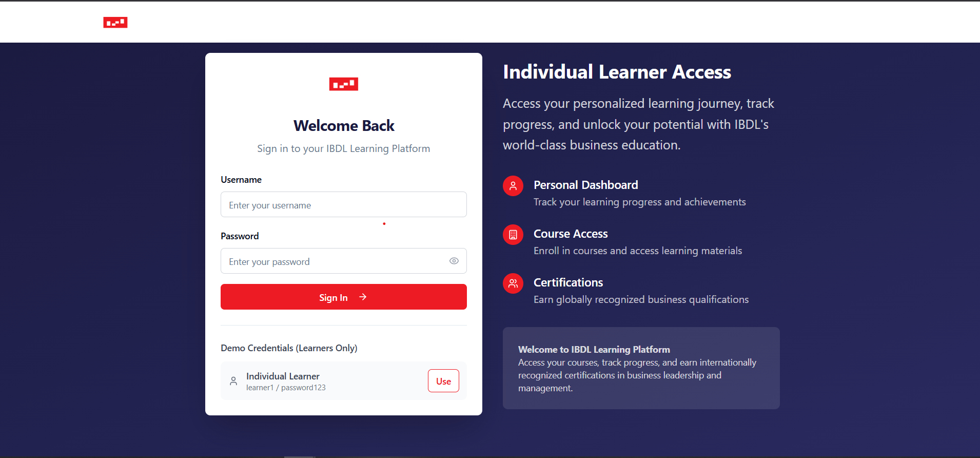Click the IBDL logo in the header
Viewport: 980px width, 458px height.
pyautogui.click(x=115, y=23)
